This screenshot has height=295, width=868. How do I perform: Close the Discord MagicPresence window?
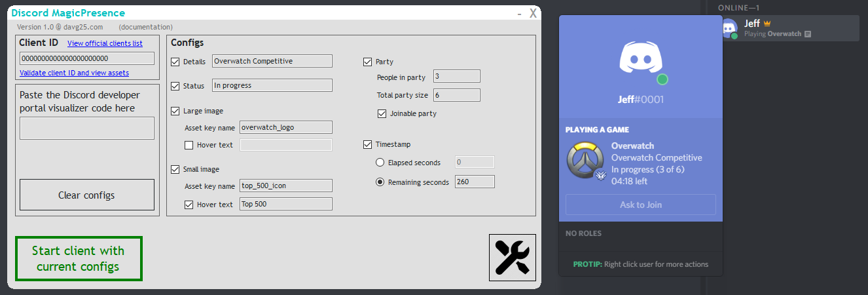533,12
